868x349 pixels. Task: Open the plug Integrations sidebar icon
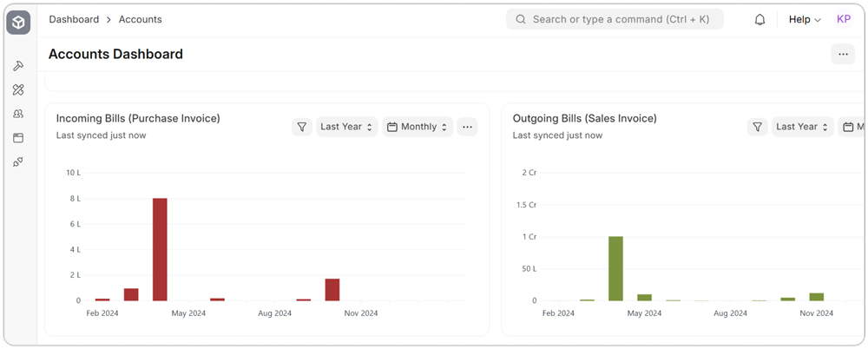18,162
